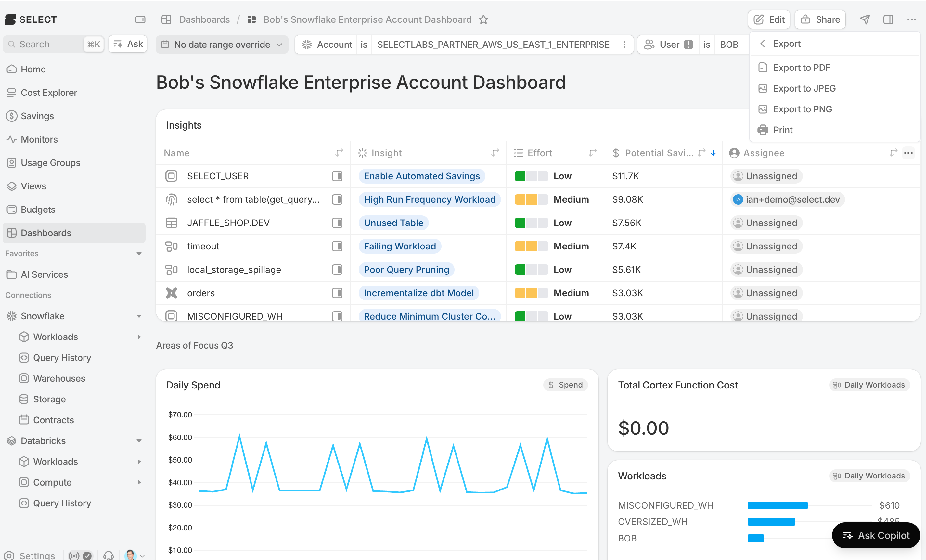Open side peek for the orders row

[x=337, y=293]
